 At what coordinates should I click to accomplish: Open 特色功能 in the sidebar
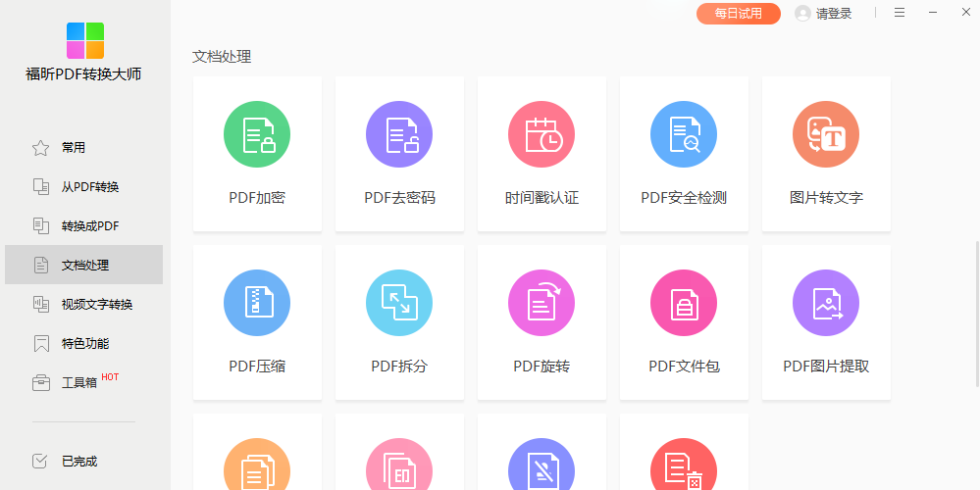pos(83,343)
